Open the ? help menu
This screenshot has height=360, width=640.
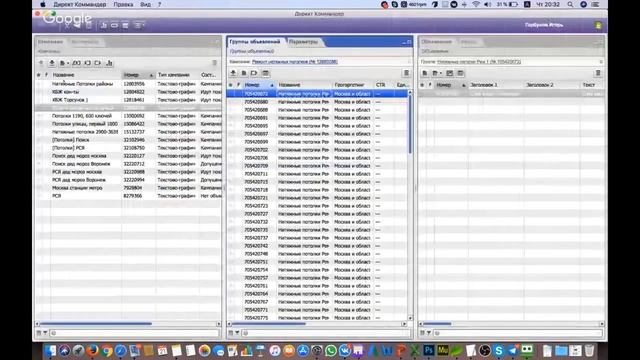[160, 4]
